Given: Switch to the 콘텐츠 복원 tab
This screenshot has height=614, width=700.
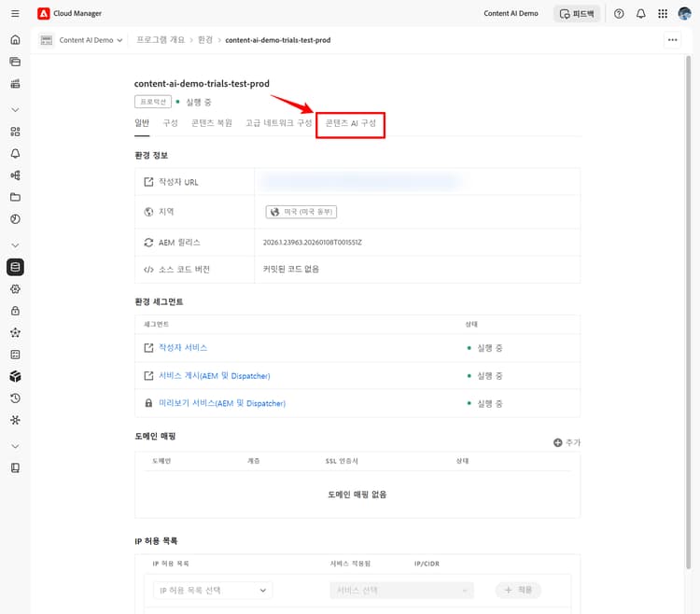Looking at the screenshot, I should coord(212,123).
